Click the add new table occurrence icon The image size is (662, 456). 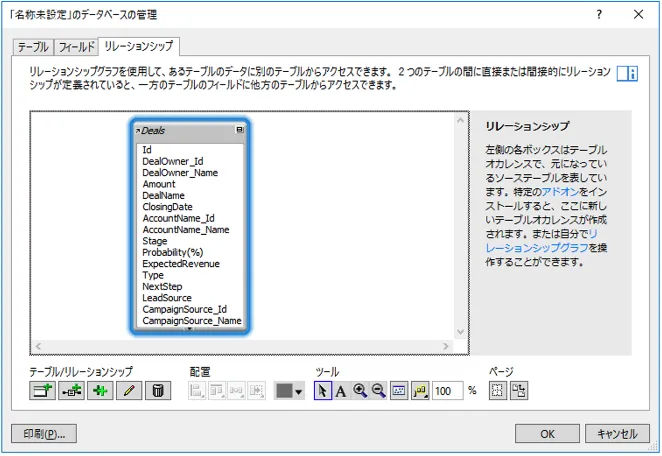43,391
